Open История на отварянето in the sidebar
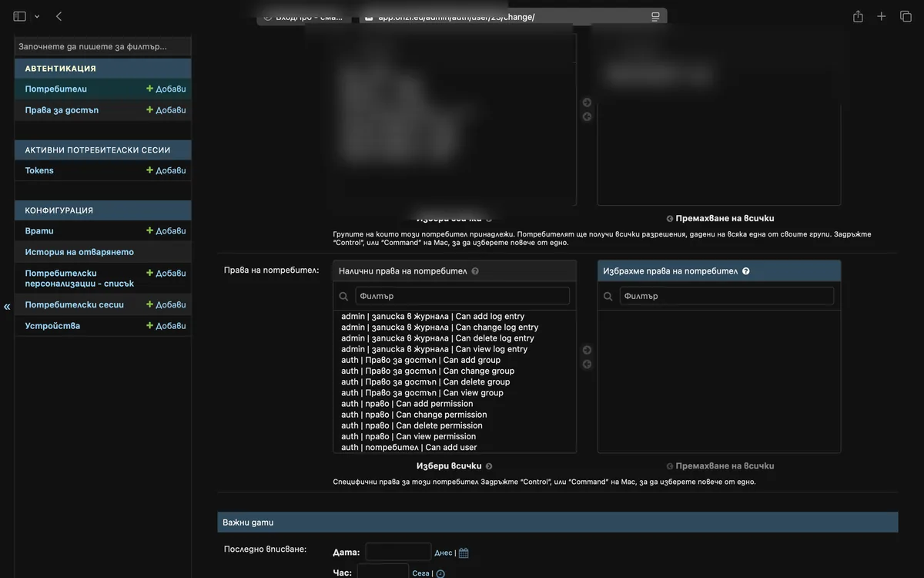924x578 pixels. (79, 252)
